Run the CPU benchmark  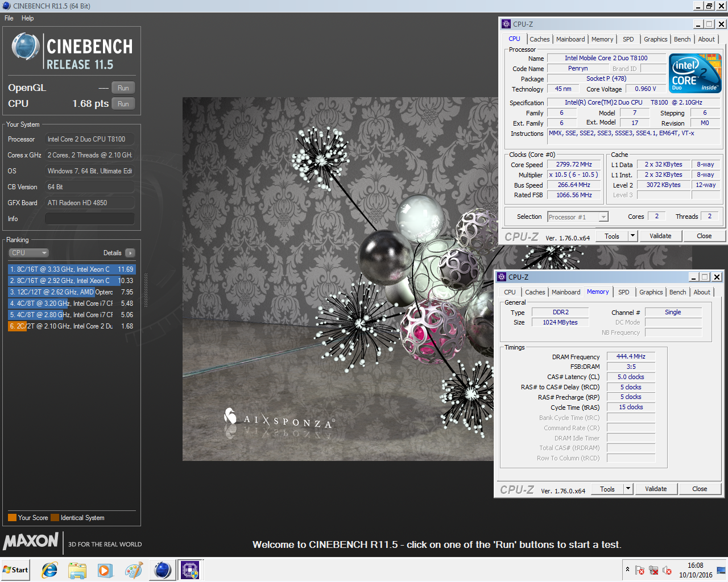click(x=123, y=104)
